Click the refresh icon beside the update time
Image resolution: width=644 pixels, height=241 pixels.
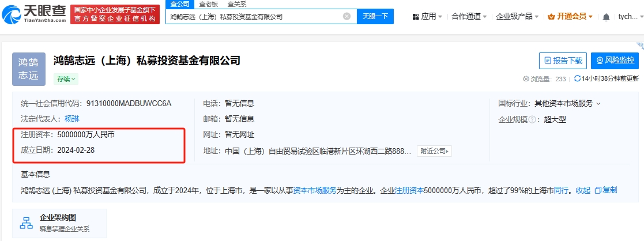click(577, 79)
